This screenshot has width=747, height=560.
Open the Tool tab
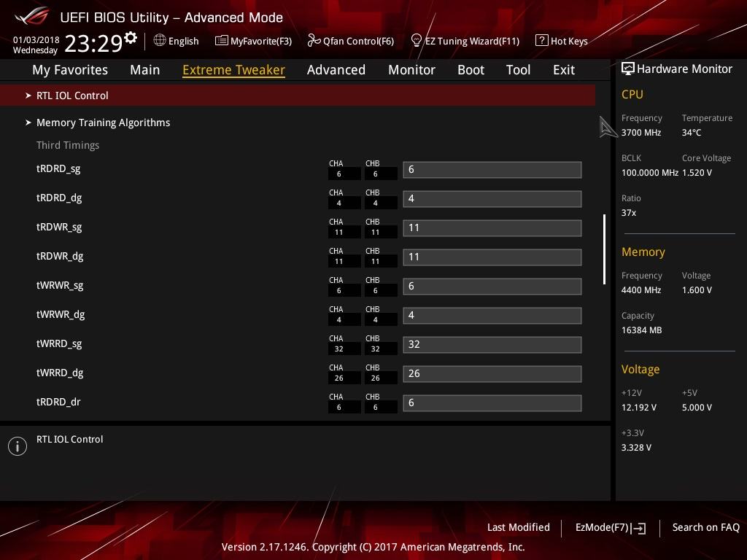(x=519, y=70)
